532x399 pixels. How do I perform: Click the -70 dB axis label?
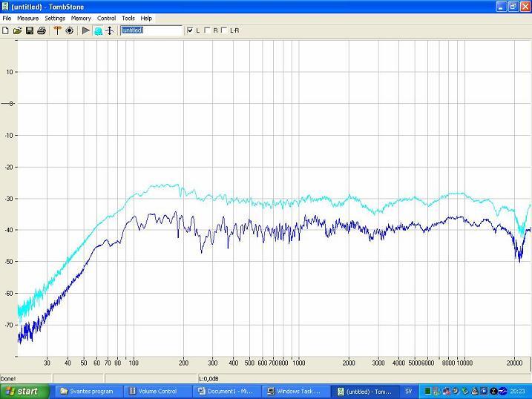[x=9, y=325]
